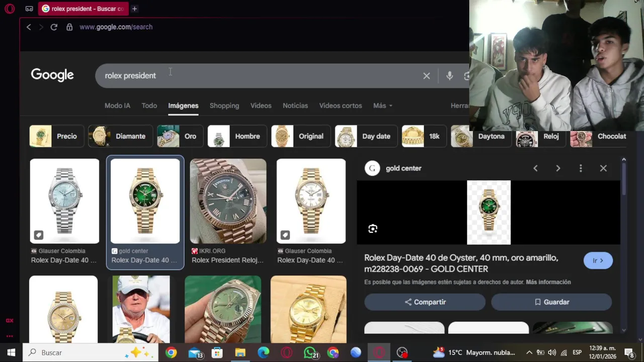Launch Microsoft Edge from taskbar

pos(263,352)
